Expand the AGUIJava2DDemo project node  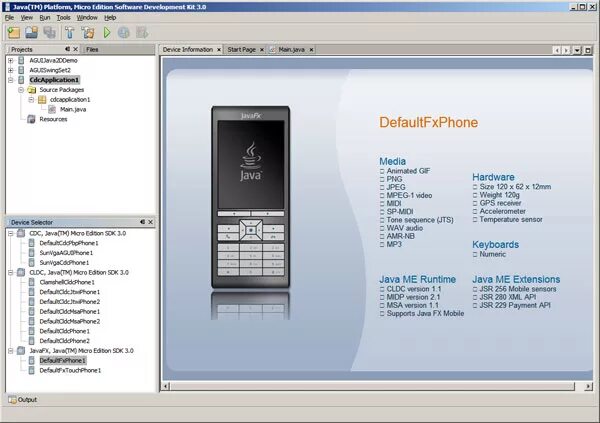[11, 60]
